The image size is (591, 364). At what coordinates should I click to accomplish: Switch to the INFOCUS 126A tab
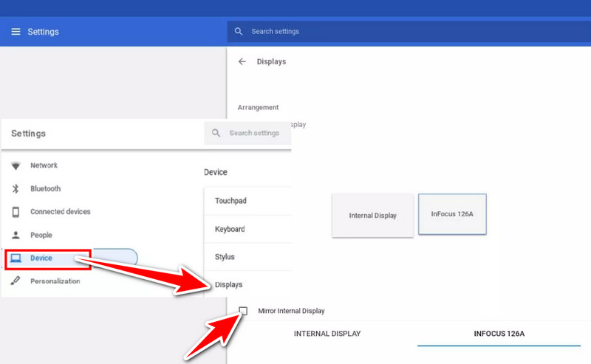point(499,334)
